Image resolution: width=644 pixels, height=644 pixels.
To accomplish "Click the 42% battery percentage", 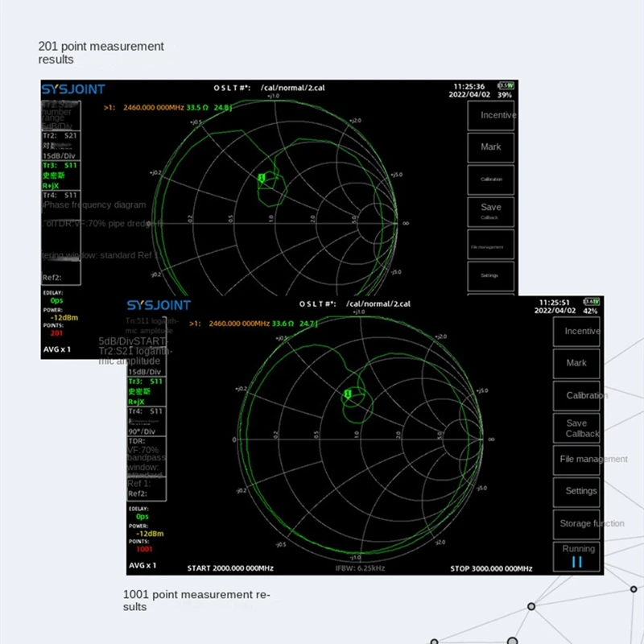I will tap(590, 311).
